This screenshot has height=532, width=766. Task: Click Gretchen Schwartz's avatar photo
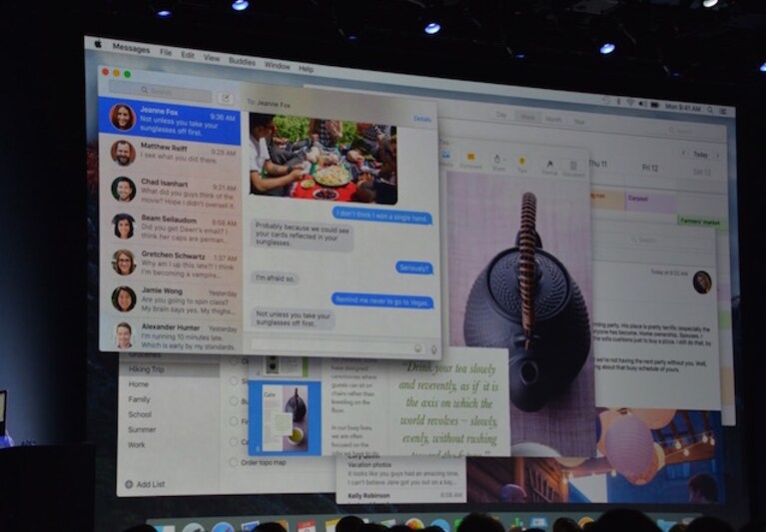click(x=124, y=263)
